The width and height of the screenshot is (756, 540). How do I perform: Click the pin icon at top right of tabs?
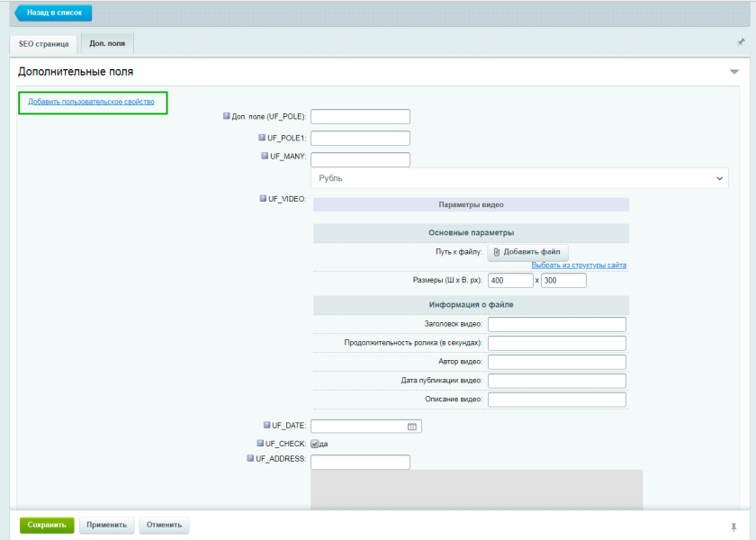point(741,42)
